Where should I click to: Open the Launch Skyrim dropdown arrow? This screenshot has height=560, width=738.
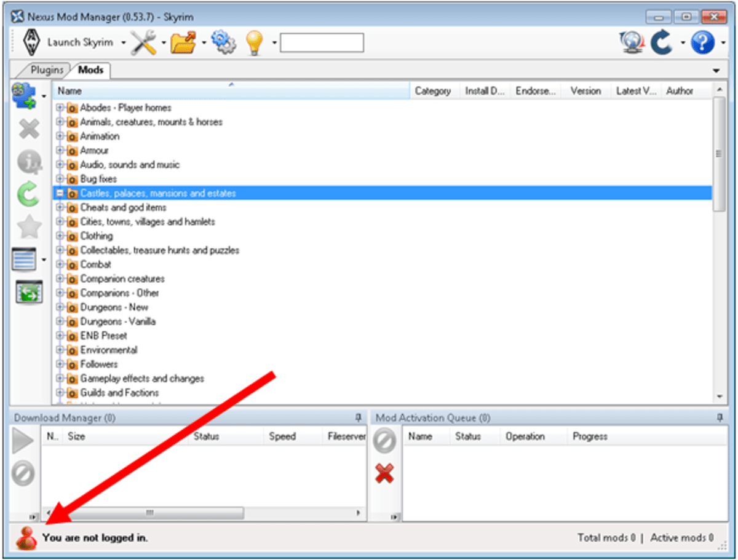[x=122, y=42]
